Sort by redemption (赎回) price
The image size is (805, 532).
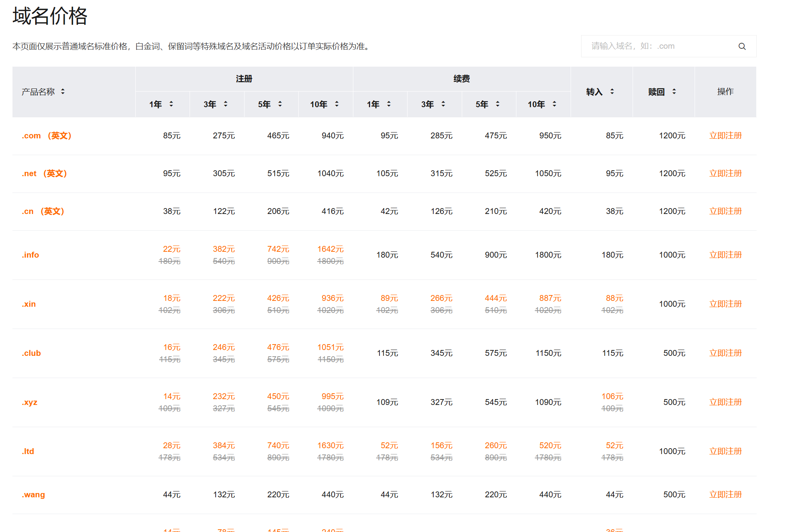(x=674, y=92)
